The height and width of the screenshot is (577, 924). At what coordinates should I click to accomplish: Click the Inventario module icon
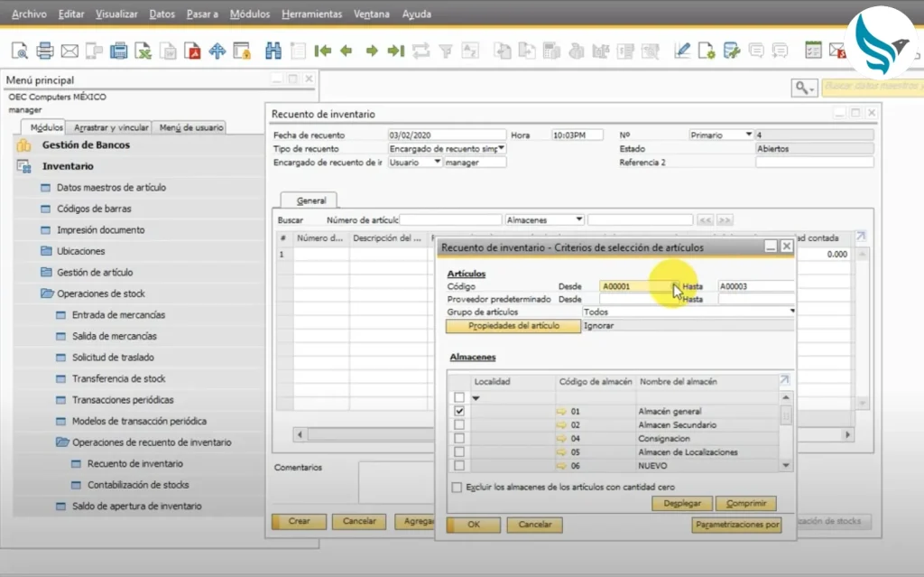click(x=23, y=166)
